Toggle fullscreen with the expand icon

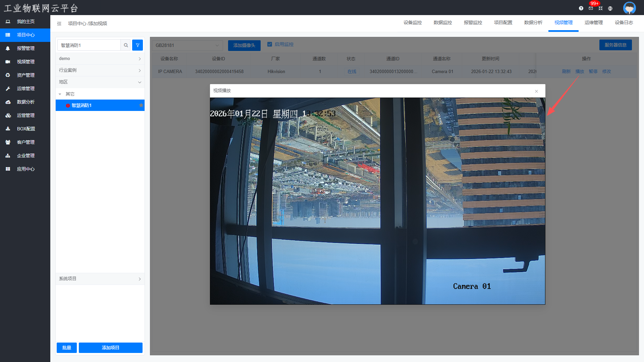click(x=600, y=8)
